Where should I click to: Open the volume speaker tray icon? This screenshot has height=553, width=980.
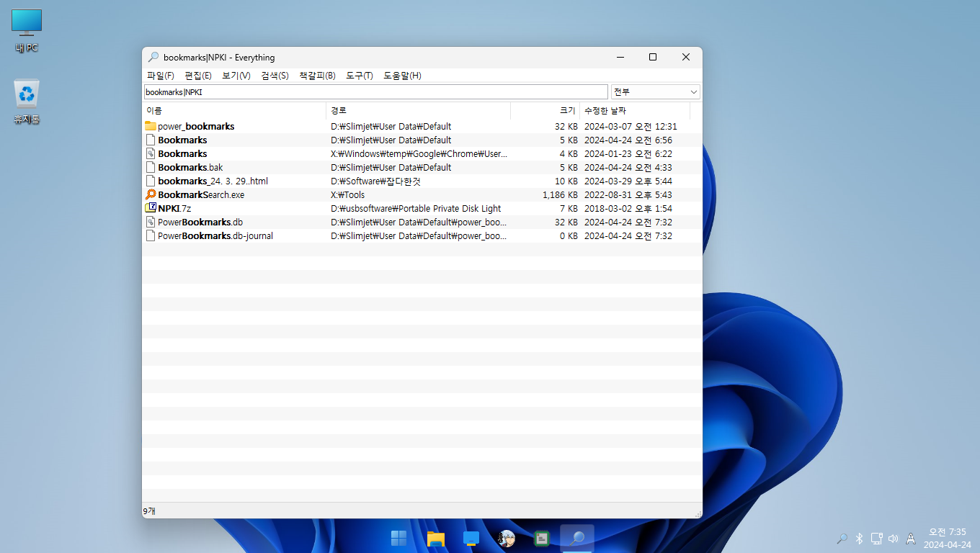pyautogui.click(x=894, y=538)
